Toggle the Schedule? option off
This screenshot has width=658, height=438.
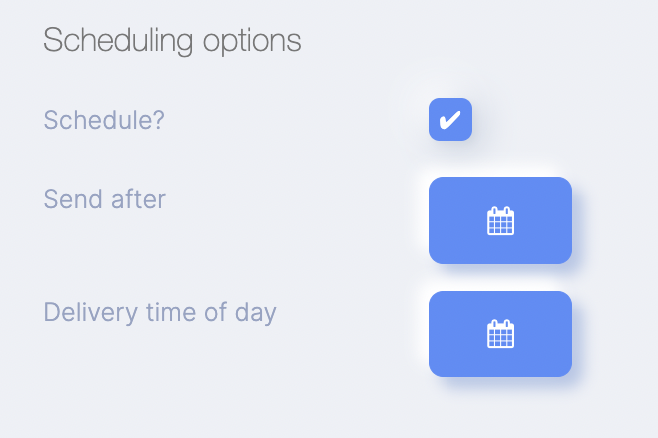tap(450, 120)
